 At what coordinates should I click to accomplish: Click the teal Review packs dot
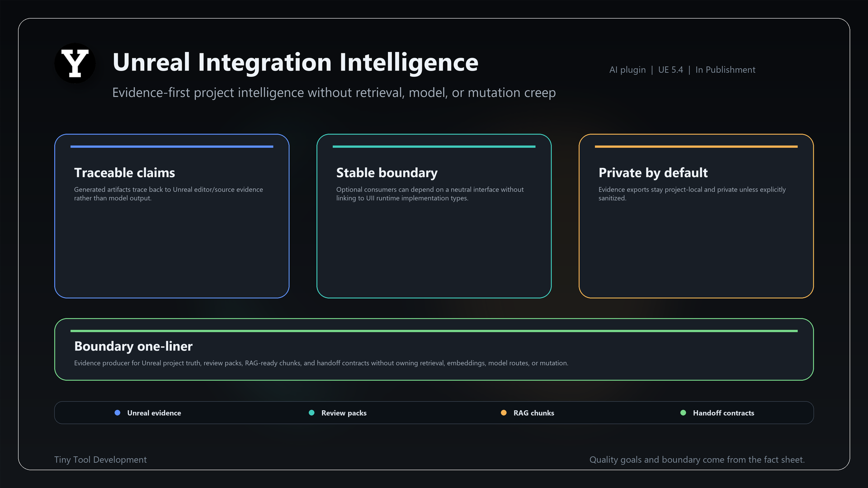coord(311,413)
